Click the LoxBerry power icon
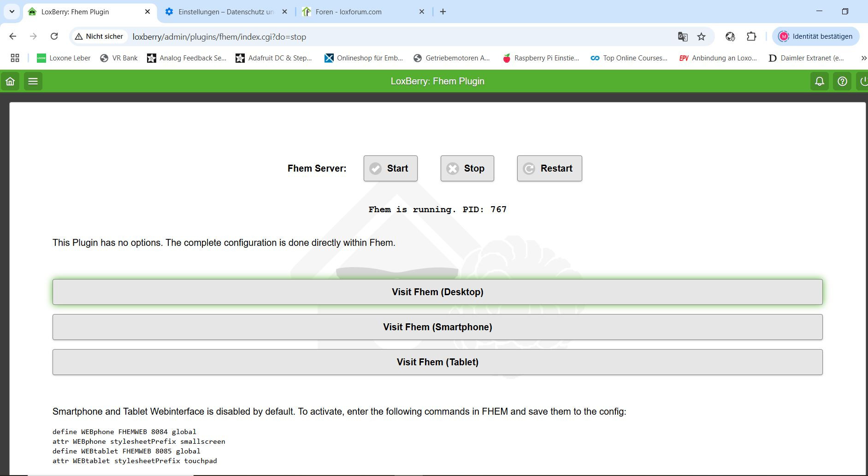 863,81
